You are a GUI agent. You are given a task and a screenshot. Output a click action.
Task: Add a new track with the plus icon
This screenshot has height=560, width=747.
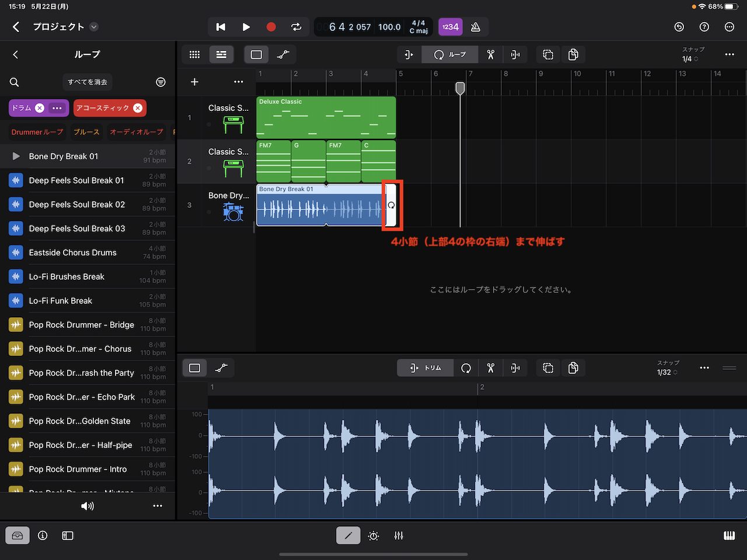click(x=195, y=82)
